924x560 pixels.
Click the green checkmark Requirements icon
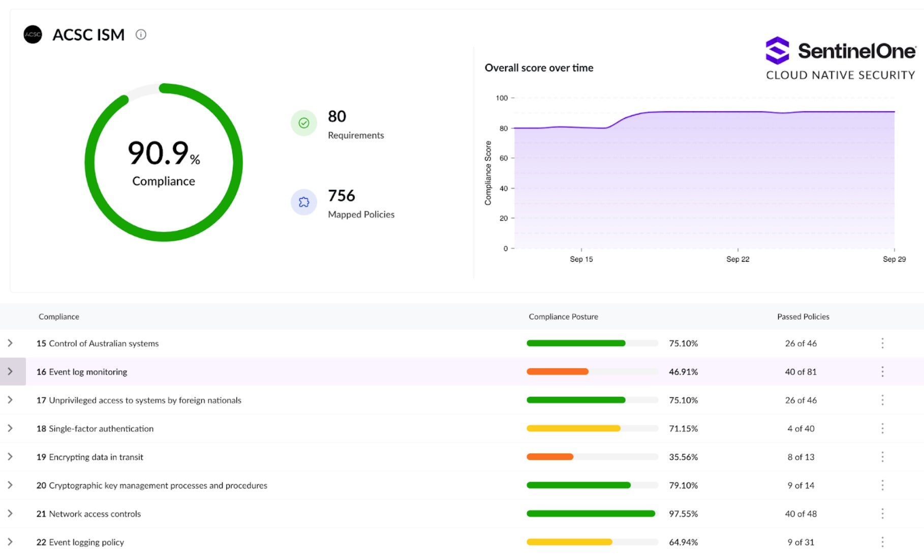[x=304, y=123]
